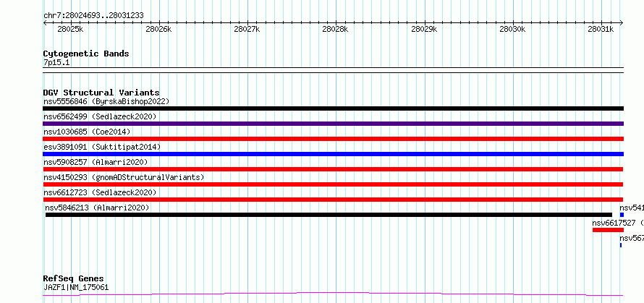
Task: Open the nsv5556846 (ByrskaBishop2022) label
Action: coord(106,101)
